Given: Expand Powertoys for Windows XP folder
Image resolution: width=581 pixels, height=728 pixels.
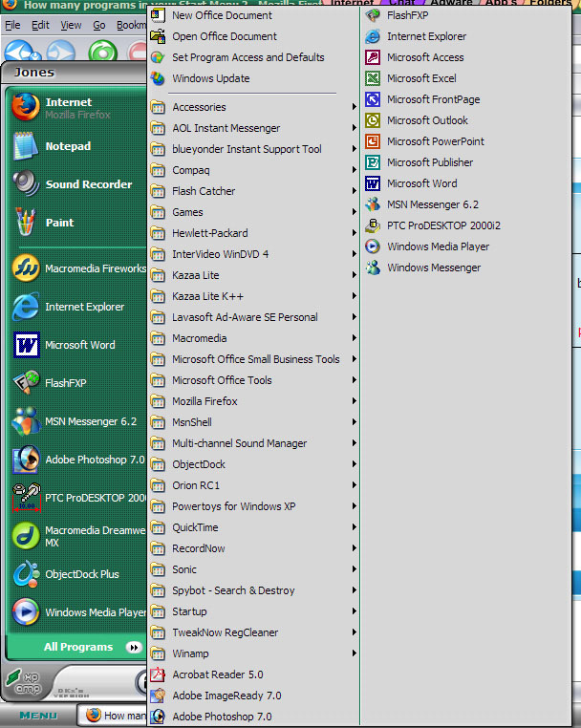Looking at the screenshot, I should (253, 506).
